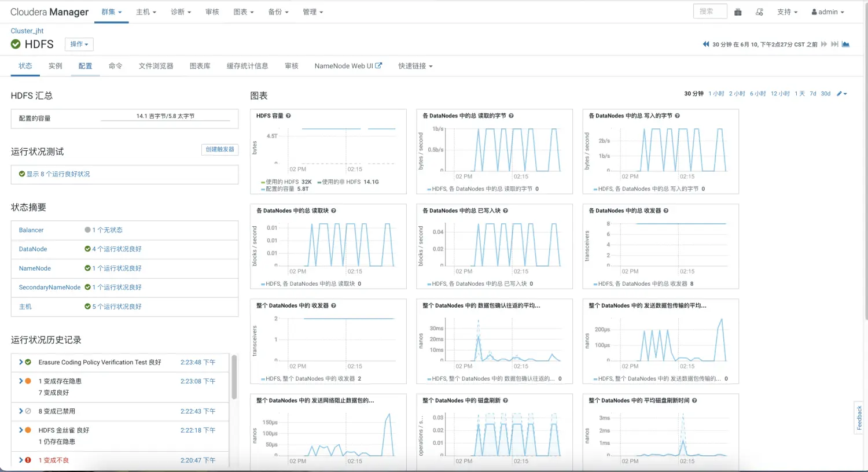
Task: Click help icon next to 平均磁盘刷新时间
Action: (x=694, y=400)
